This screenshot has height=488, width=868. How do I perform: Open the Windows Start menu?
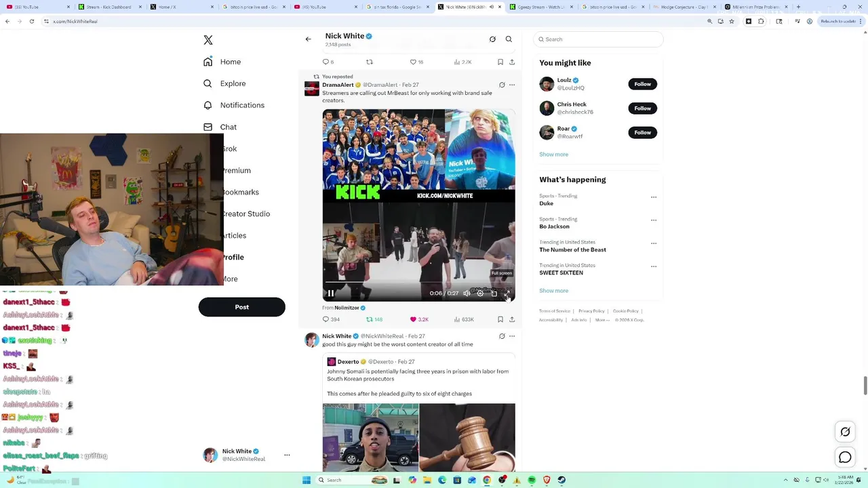[307, 480]
